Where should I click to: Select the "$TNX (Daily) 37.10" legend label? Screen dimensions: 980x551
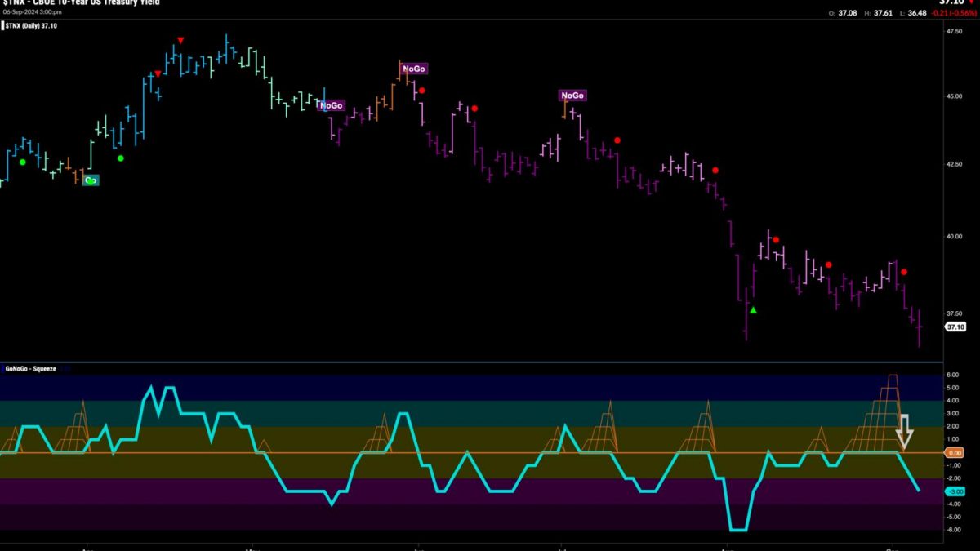33,26
